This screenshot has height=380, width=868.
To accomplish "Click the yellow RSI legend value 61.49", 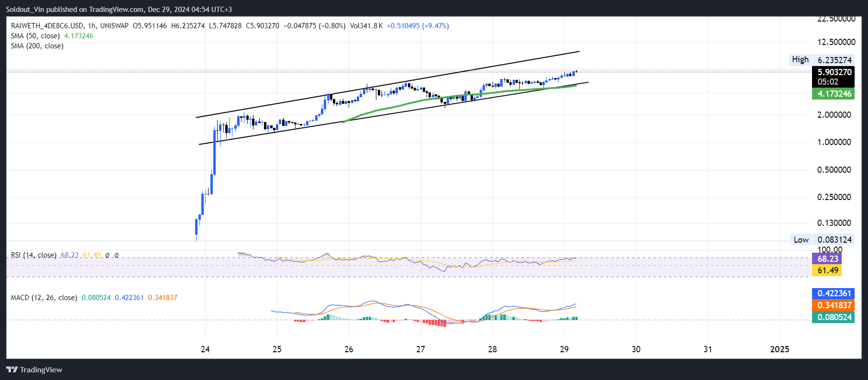I will [x=92, y=255].
